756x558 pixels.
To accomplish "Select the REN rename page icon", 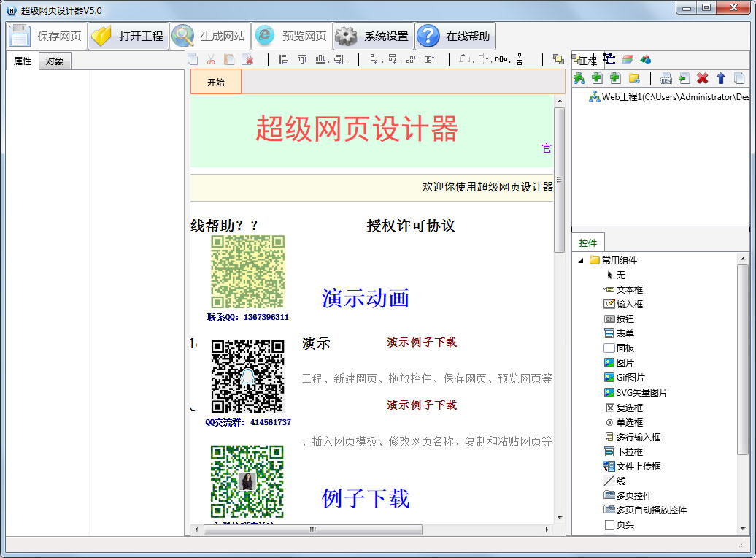I will [666, 78].
